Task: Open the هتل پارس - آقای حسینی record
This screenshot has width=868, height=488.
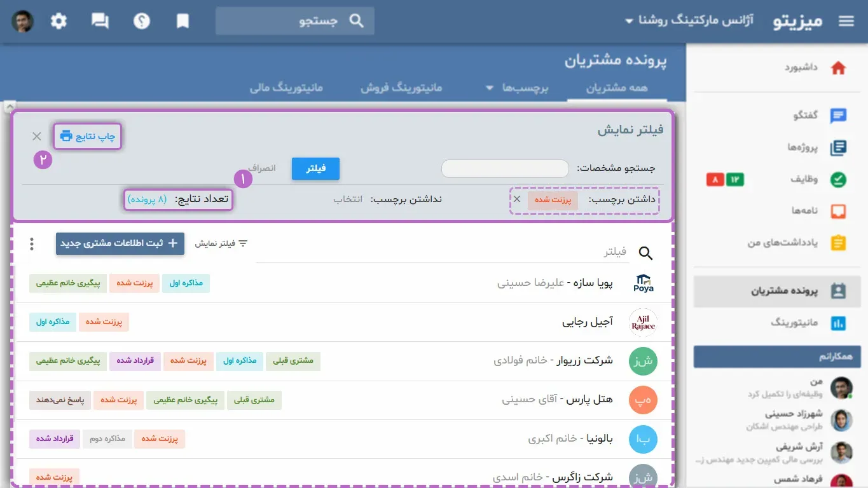Action: click(558, 400)
